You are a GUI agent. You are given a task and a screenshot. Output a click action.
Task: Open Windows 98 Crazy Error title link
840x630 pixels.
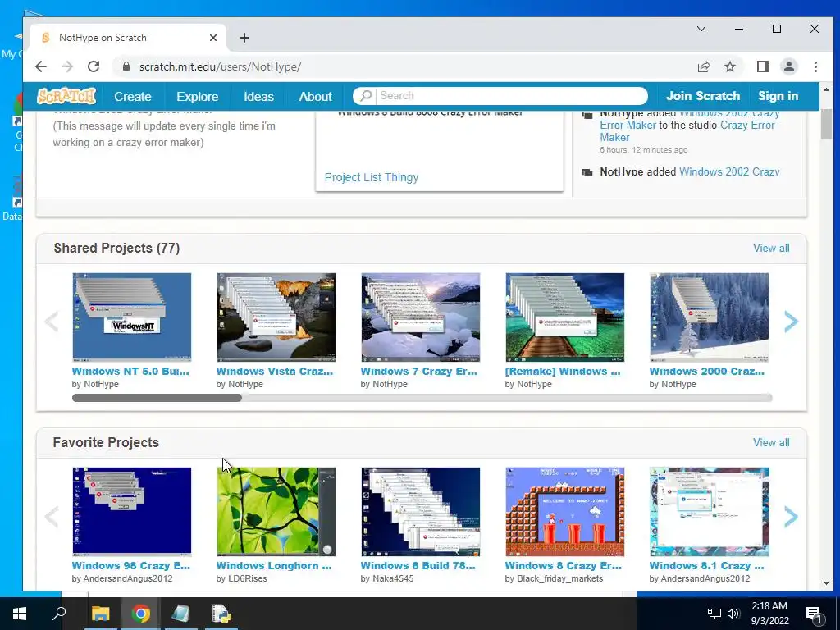click(x=131, y=566)
